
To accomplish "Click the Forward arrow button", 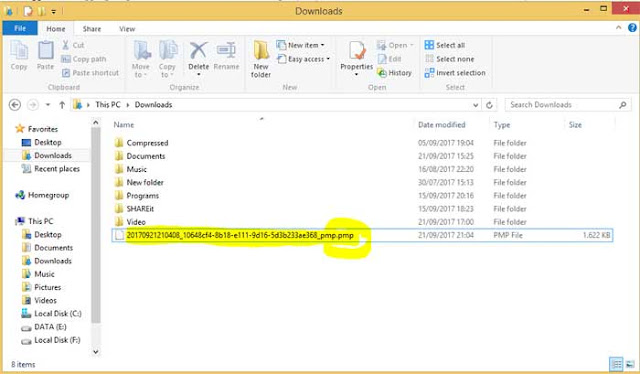I will click(x=32, y=105).
